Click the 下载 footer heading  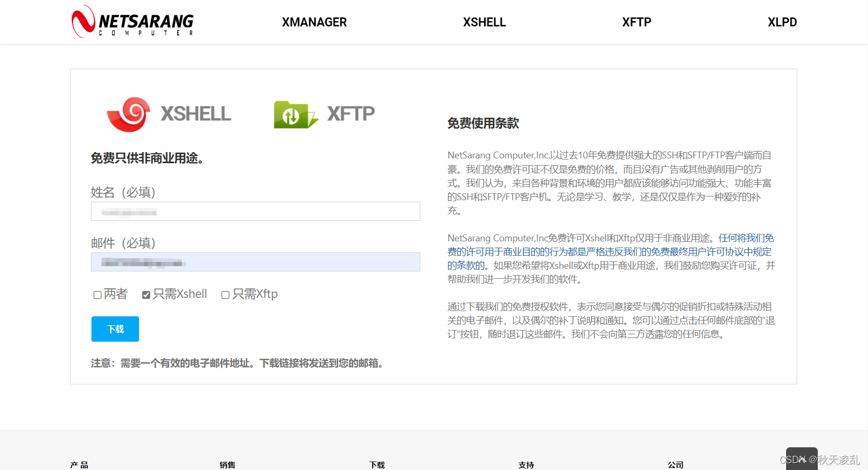[377, 465]
